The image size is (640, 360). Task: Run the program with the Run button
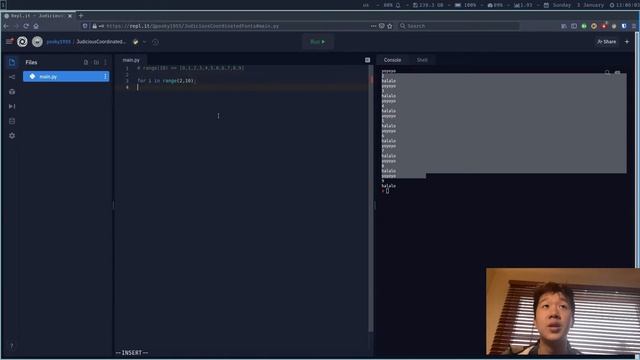pyautogui.click(x=318, y=42)
